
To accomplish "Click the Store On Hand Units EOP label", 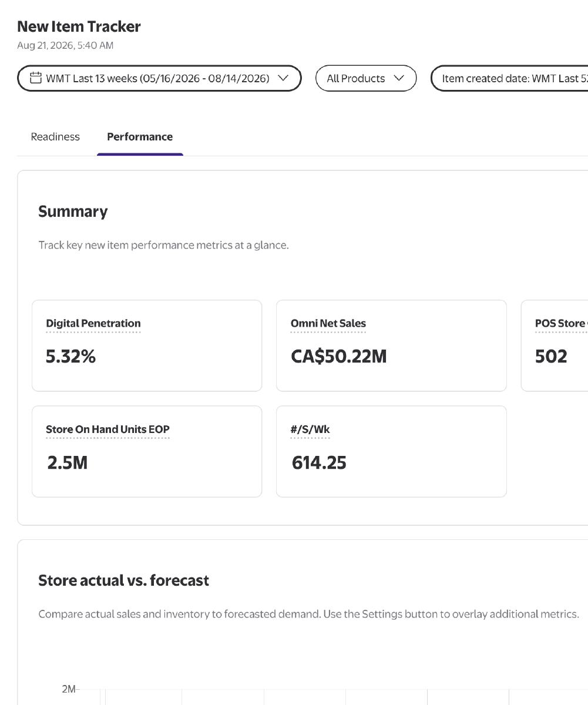I will pyautogui.click(x=107, y=429).
